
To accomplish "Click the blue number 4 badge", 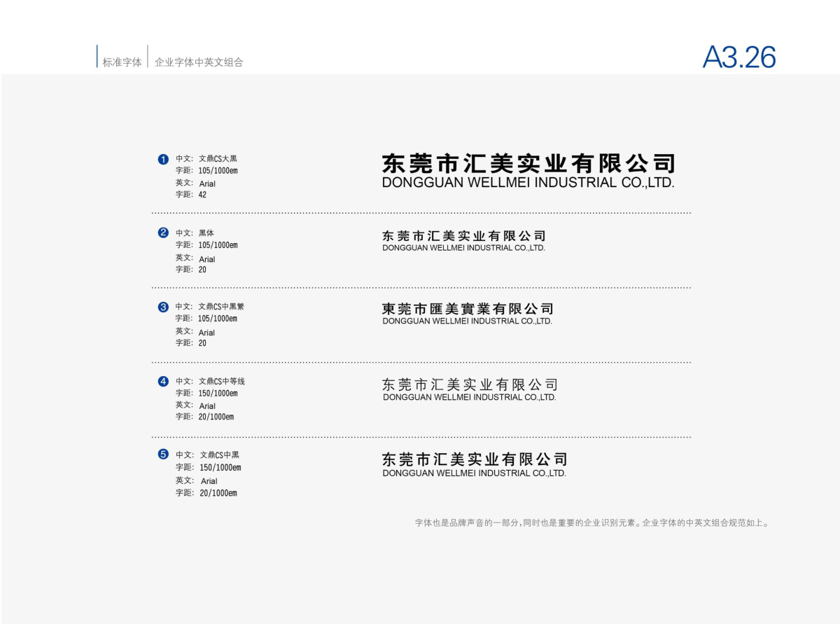I will (163, 381).
